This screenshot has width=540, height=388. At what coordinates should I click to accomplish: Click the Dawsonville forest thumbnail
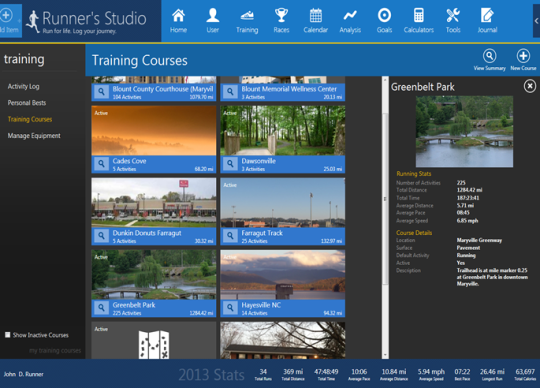[283, 130]
